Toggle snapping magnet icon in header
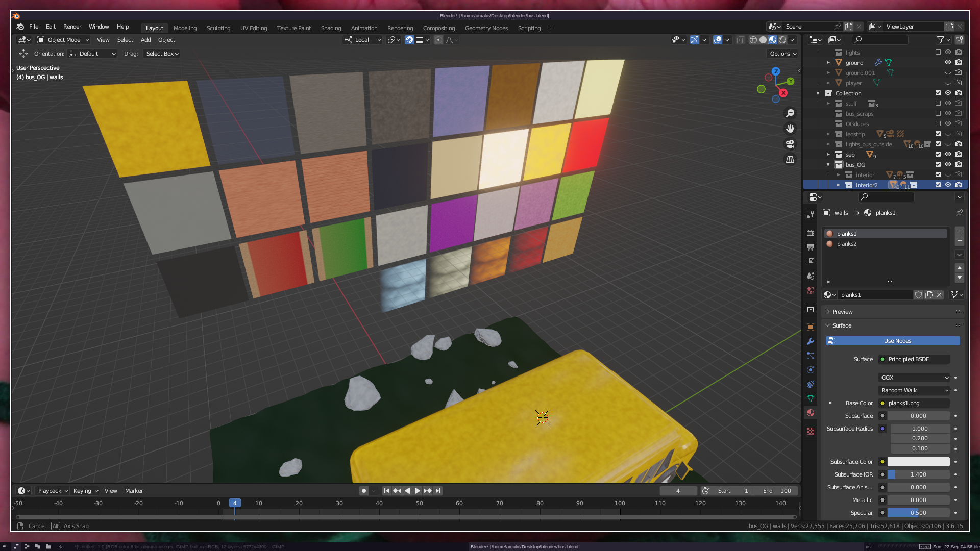 tap(409, 40)
